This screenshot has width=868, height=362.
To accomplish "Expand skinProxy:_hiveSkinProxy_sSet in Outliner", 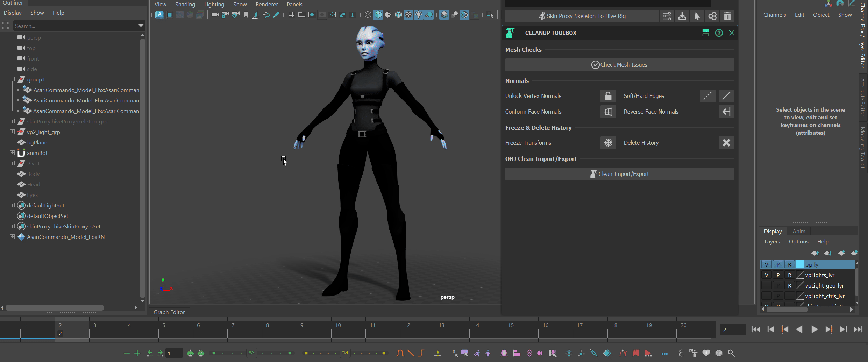I will point(12,226).
